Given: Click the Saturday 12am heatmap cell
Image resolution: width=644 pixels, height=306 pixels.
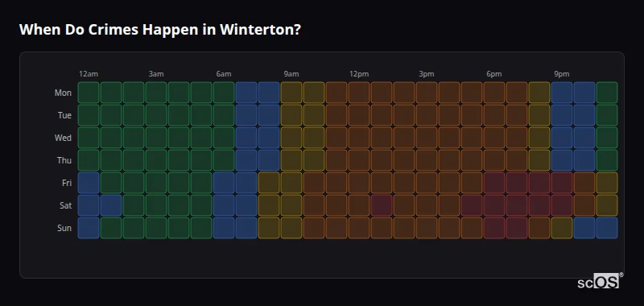Looking at the screenshot, I should click(89, 205).
